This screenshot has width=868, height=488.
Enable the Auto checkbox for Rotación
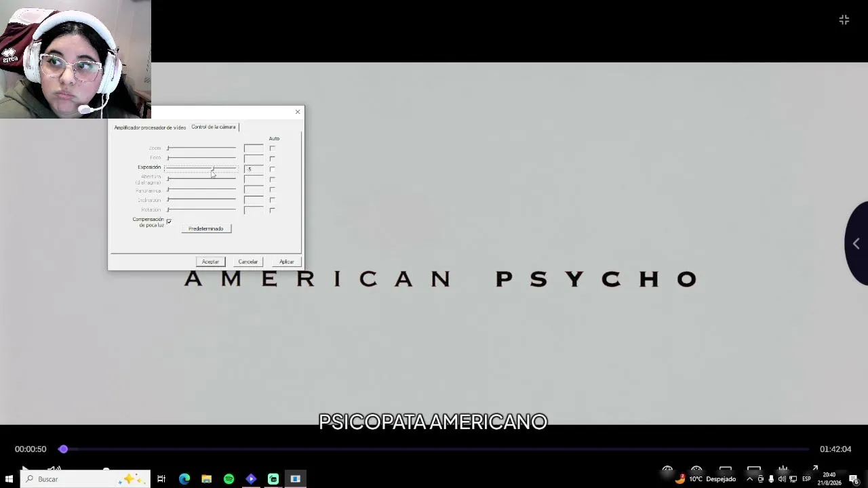[x=272, y=210]
